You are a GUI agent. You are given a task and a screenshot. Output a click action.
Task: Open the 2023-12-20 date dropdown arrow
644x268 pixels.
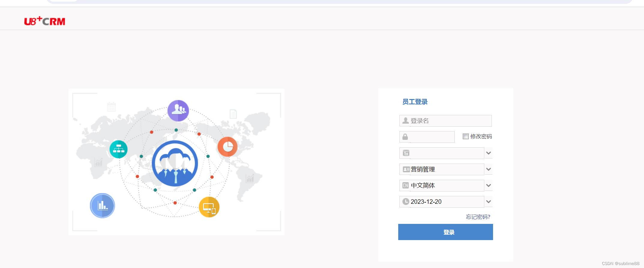[489, 202]
